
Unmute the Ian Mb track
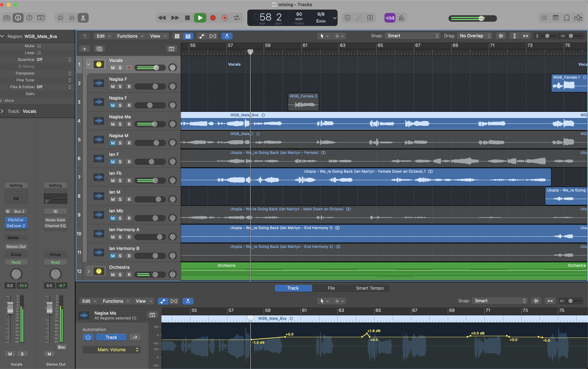click(113, 218)
